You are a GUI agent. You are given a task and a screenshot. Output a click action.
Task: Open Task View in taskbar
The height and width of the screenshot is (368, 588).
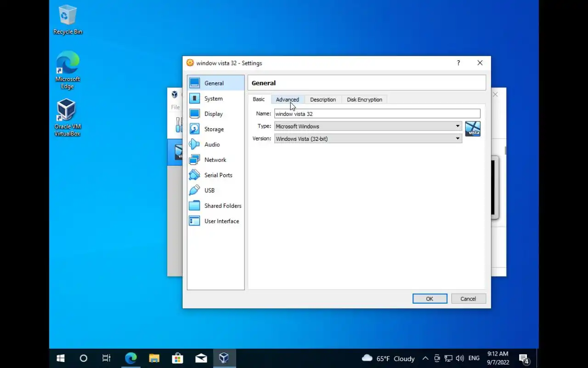[107, 358]
